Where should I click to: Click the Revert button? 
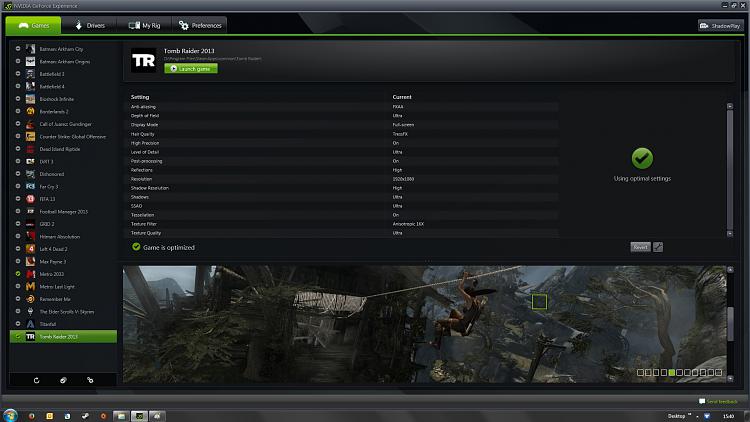(x=640, y=247)
